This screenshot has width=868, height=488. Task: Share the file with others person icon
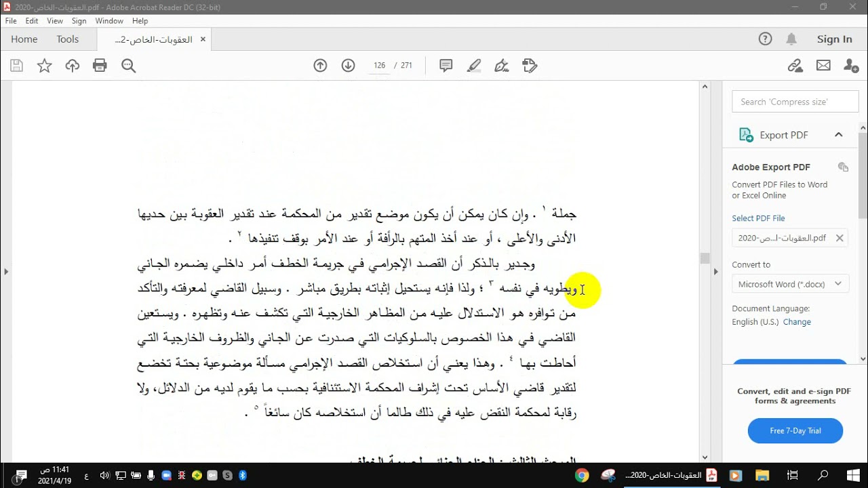pyautogui.click(x=850, y=66)
